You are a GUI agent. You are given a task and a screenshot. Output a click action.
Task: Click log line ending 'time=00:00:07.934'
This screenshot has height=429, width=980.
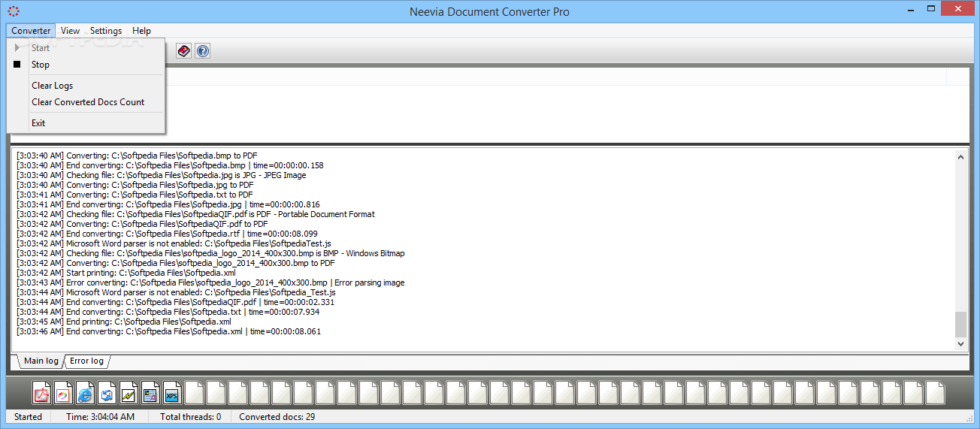168,312
